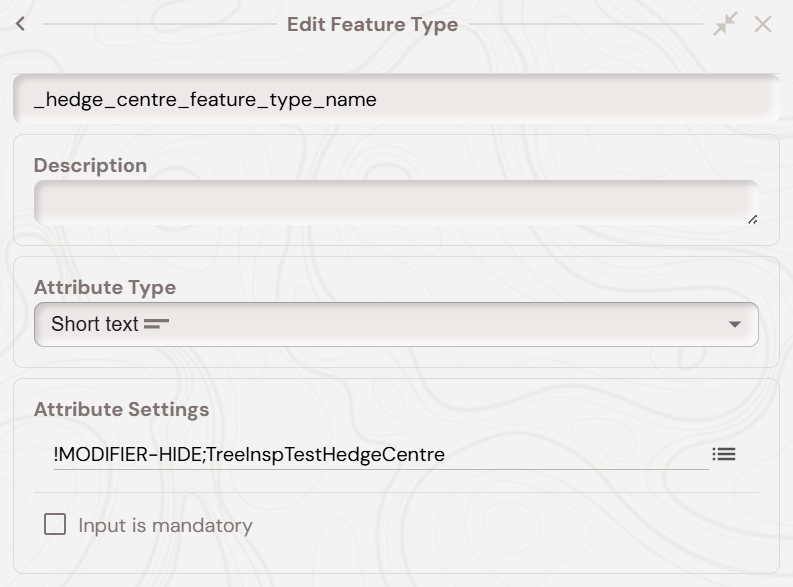Click the Attribute Type dropdown arrow
The height and width of the screenshot is (587, 793).
point(735,324)
